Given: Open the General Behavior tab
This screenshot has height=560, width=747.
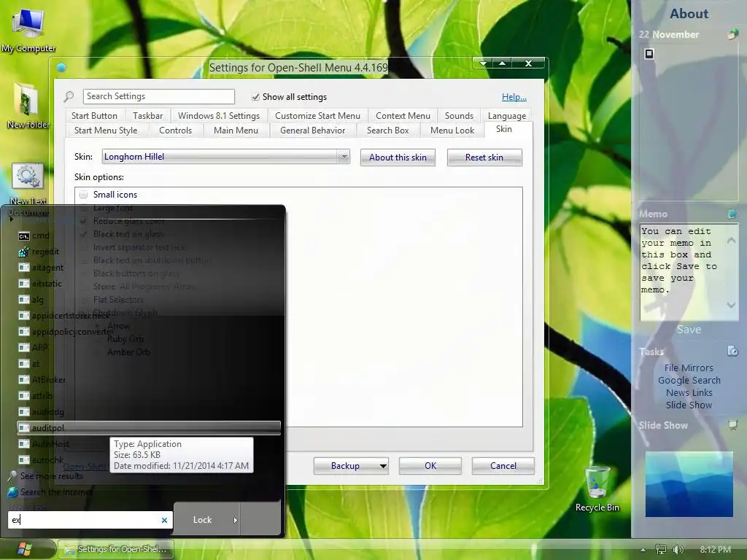Looking at the screenshot, I should point(312,131).
